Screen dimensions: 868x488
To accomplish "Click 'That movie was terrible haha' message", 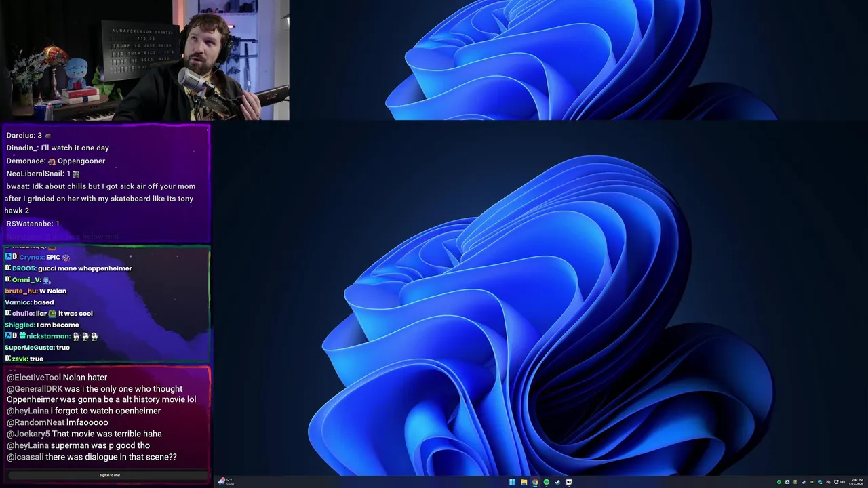I will click(107, 434).
